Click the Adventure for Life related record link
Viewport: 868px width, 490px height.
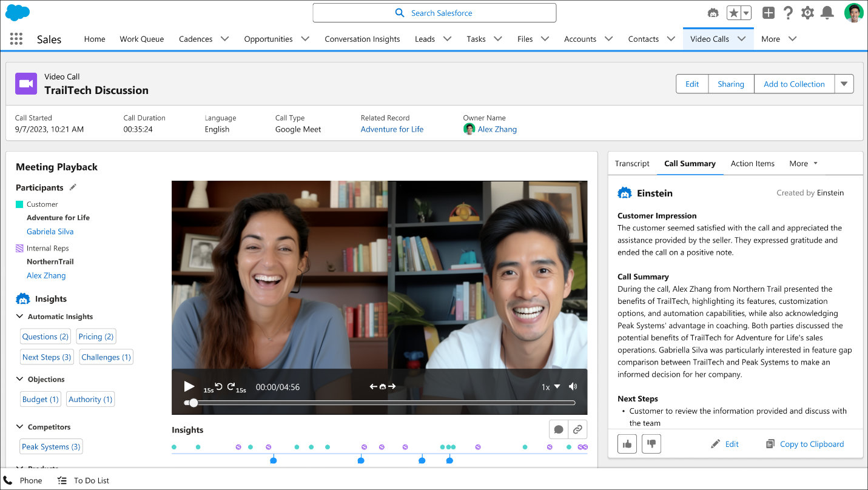pos(392,129)
